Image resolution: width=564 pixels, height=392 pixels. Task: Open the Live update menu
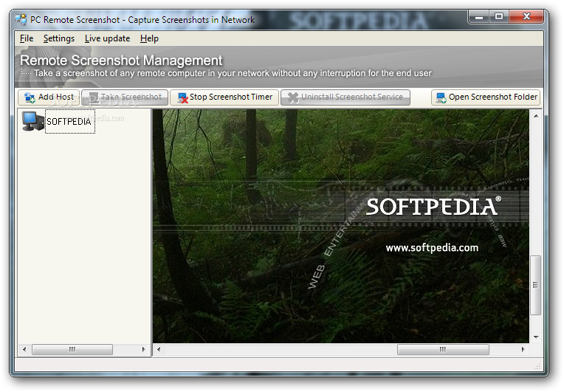click(x=107, y=38)
